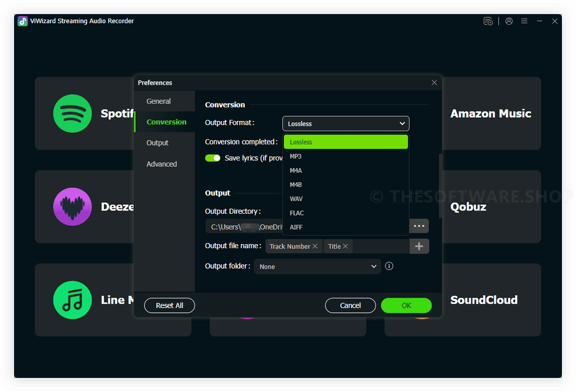The image size is (576, 392).
Task: Remove the Title tag
Action: click(x=345, y=246)
